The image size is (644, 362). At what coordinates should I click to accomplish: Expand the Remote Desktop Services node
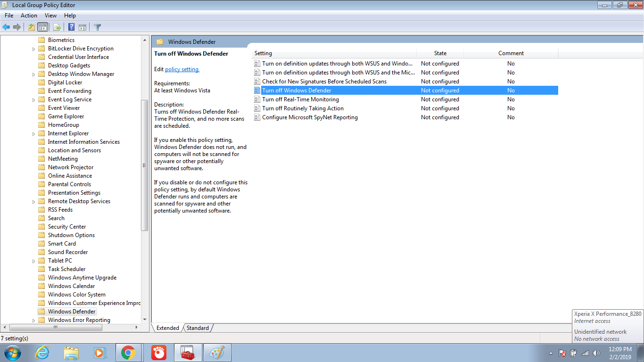pos(34,202)
